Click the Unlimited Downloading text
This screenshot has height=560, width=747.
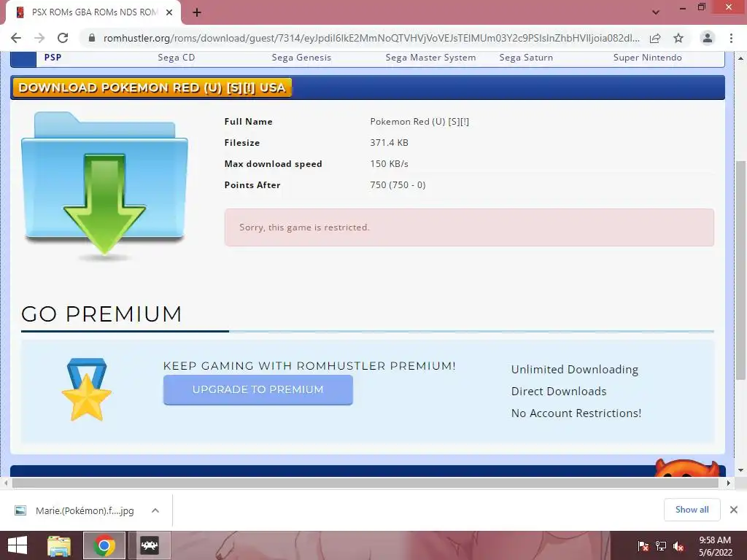tap(575, 370)
